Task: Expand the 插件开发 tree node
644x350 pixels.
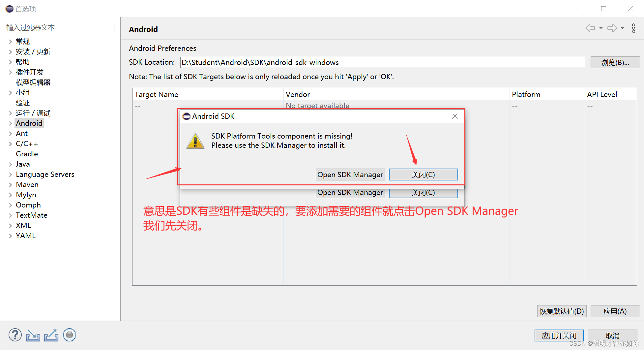Action: click(x=10, y=72)
